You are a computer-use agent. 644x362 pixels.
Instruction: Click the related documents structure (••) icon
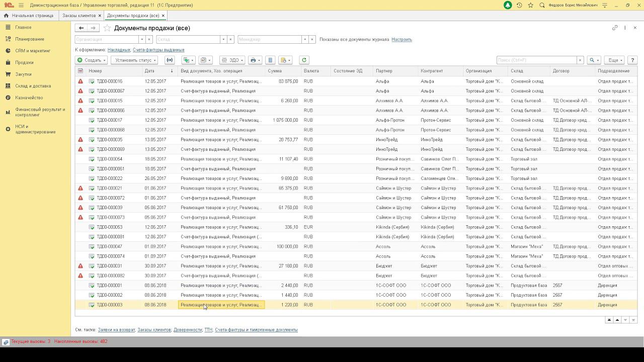point(170,60)
